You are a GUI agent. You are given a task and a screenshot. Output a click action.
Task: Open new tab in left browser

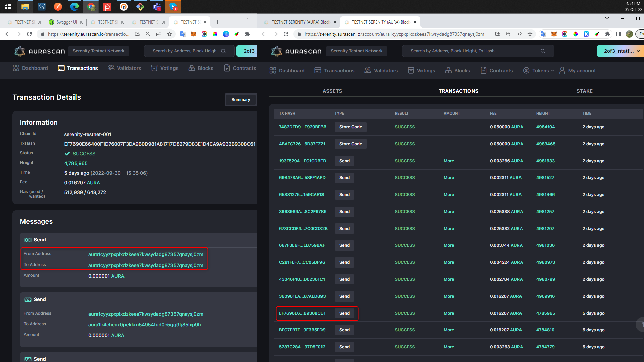(218, 22)
